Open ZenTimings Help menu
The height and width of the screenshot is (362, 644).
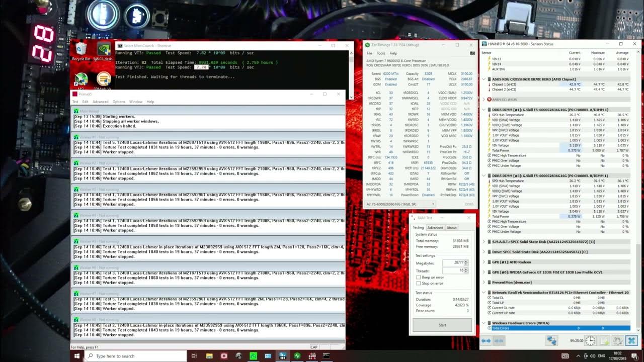click(393, 53)
